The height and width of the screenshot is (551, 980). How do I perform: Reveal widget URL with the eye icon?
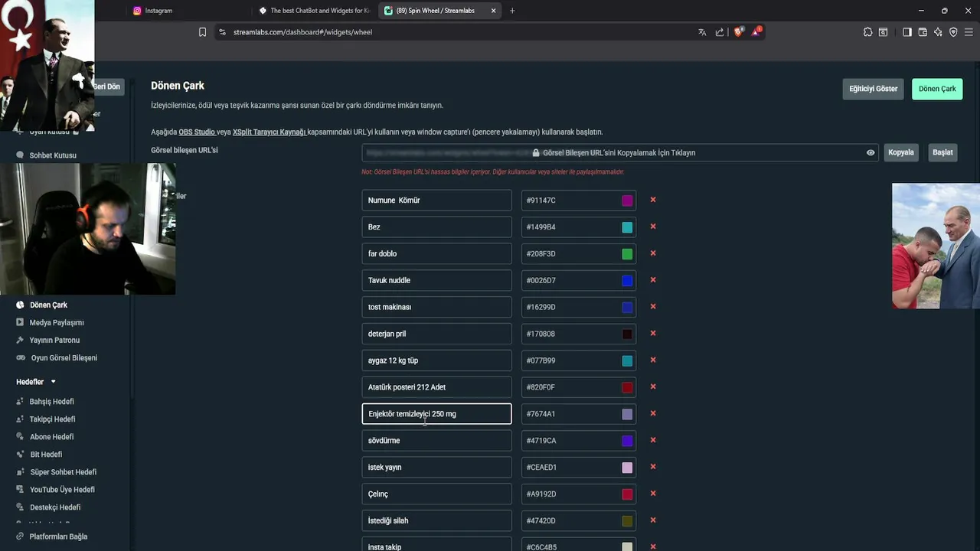[x=871, y=152]
